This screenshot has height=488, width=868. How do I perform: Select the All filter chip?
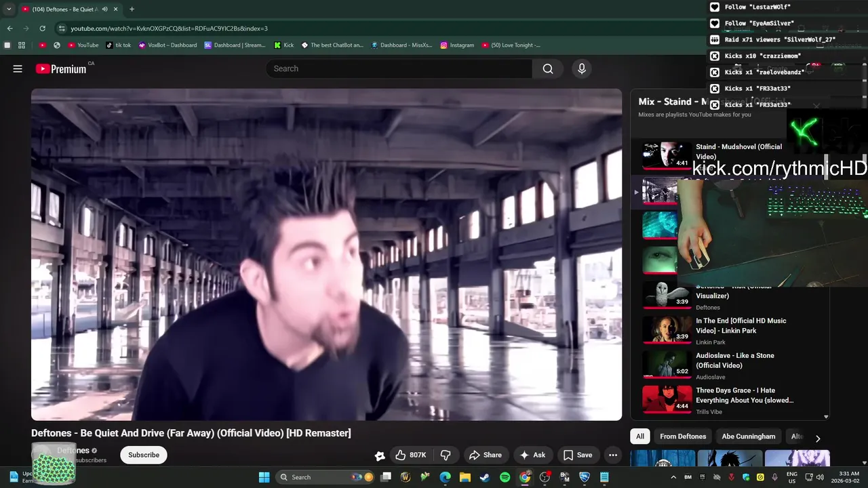(639, 436)
